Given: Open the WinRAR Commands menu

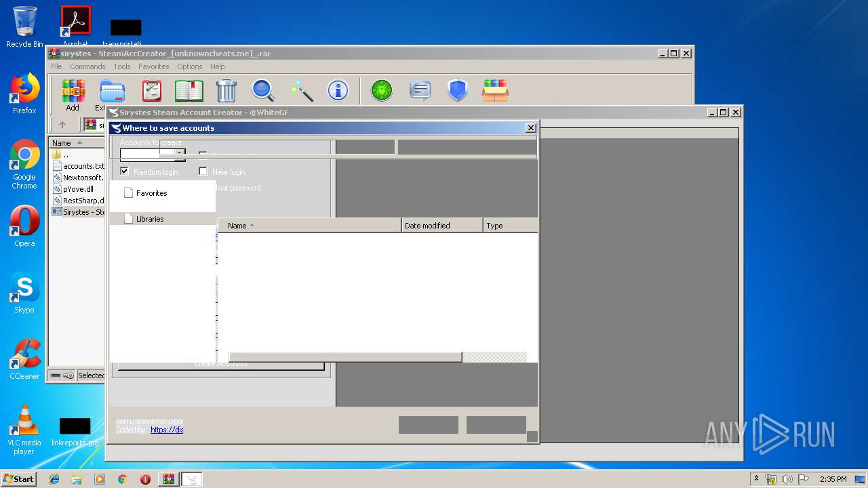Looking at the screenshot, I should (87, 66).
